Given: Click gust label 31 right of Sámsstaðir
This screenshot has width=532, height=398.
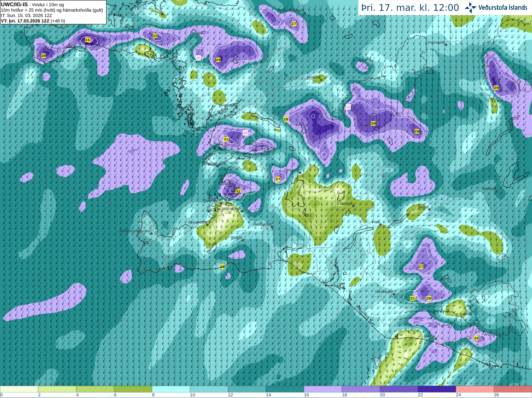Looking at the screenshot, I should (x=413, y=298).
